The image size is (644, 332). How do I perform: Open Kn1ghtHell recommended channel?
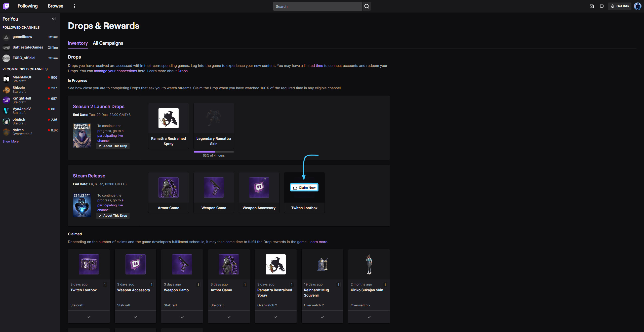(x=30, y=100)
